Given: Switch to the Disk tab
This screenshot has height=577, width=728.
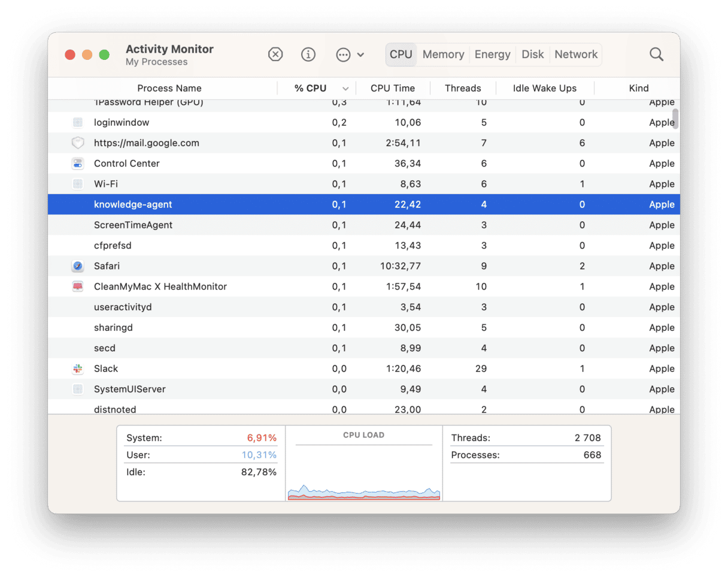Looking at the screenshot, I should point(532,54).
